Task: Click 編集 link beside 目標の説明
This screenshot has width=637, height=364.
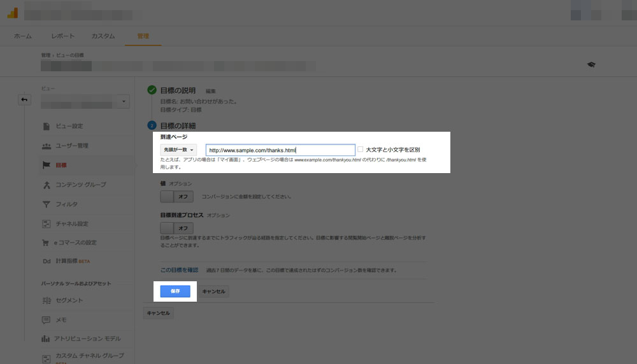Action: tap(210, 91)
